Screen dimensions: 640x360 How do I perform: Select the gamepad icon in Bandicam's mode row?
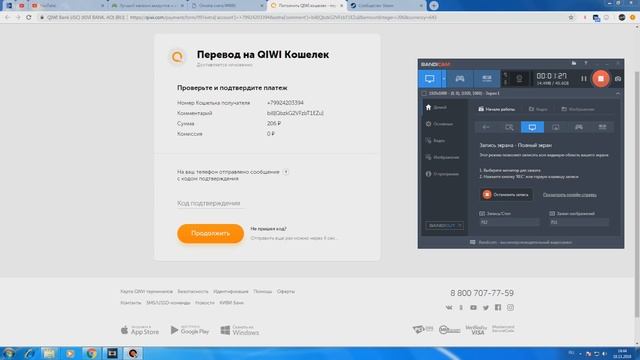(579, 127)
